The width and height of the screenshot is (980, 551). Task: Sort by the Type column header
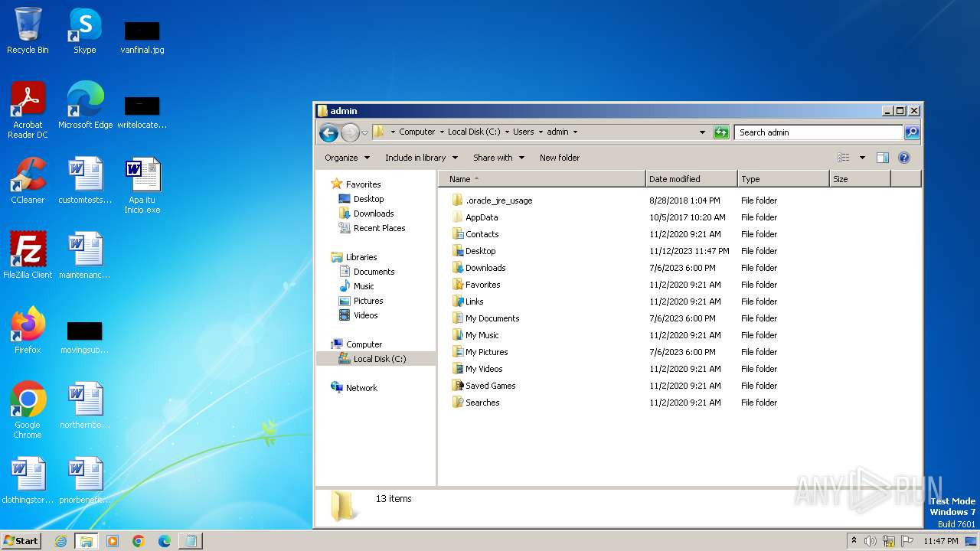(x=783, y=179)
